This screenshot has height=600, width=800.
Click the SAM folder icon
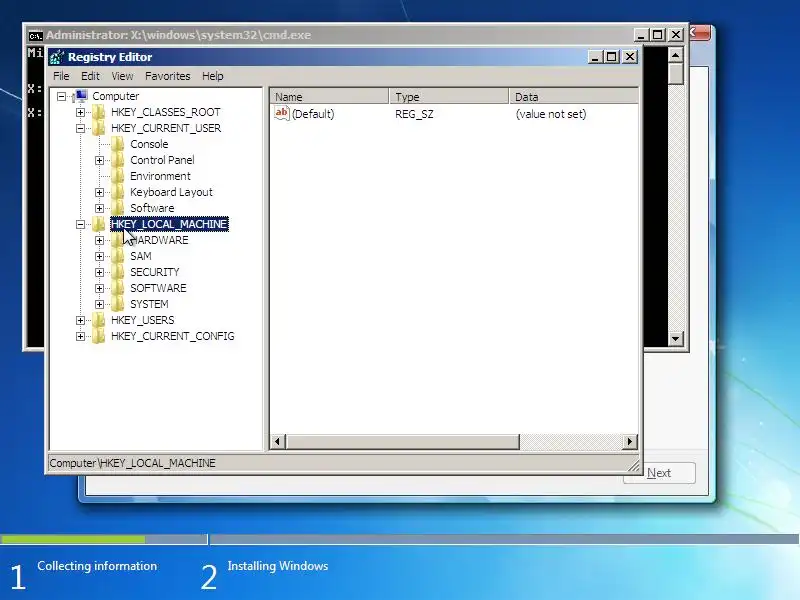pos(117,256)
